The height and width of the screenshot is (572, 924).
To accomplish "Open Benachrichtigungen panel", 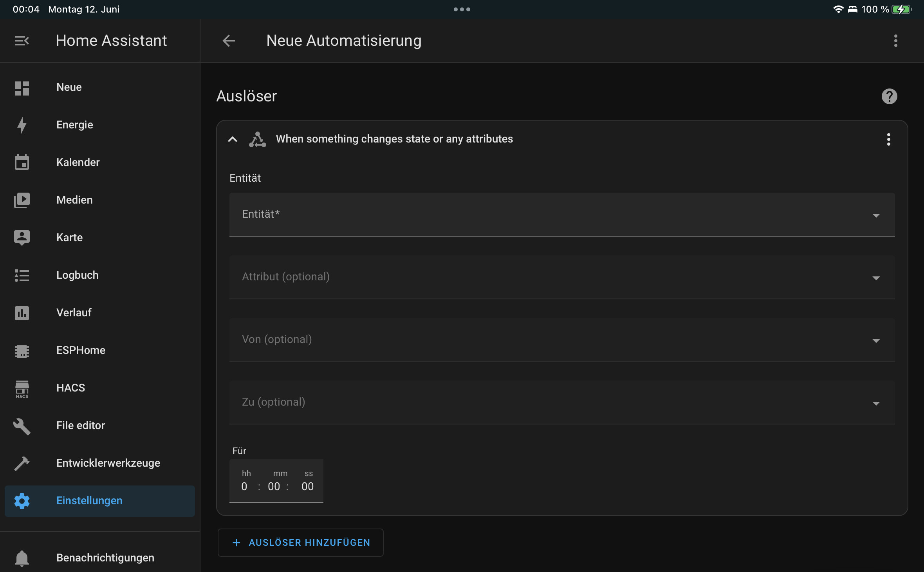I will tap(100, 558).
